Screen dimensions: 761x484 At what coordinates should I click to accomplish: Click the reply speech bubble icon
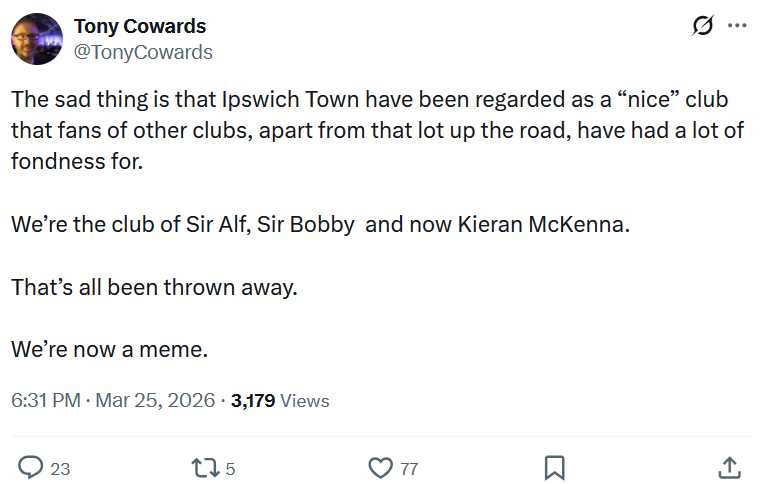coord(31,468)
